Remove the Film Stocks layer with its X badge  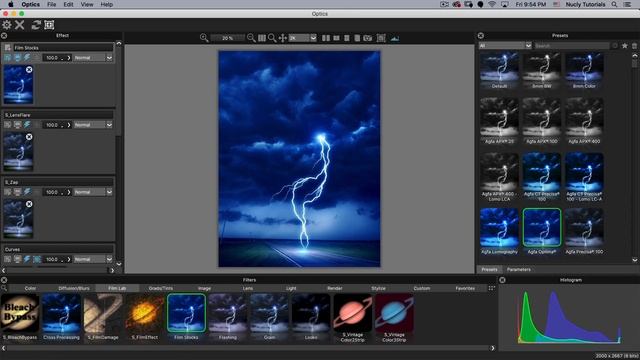[29, 70]
